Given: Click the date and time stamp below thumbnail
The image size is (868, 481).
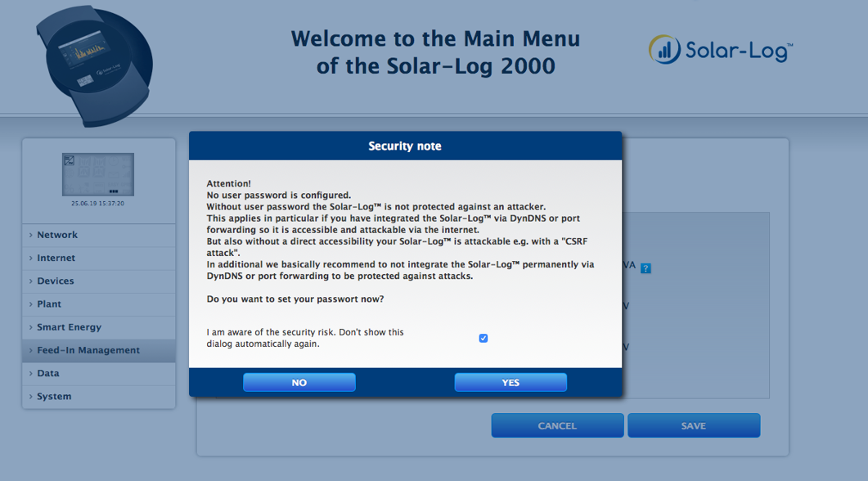Looking at the screenshot, I should 97,203.
